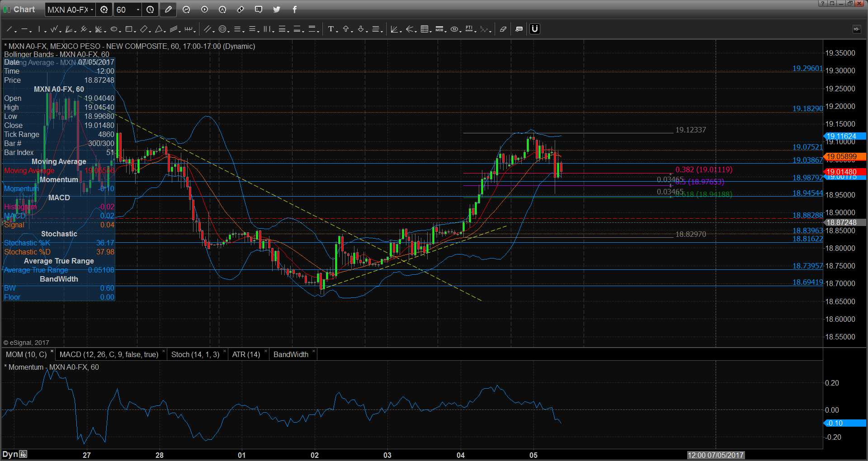868x461 pixels.
Task: Select the parallel lines channel tool
Action: click(208, 29)
